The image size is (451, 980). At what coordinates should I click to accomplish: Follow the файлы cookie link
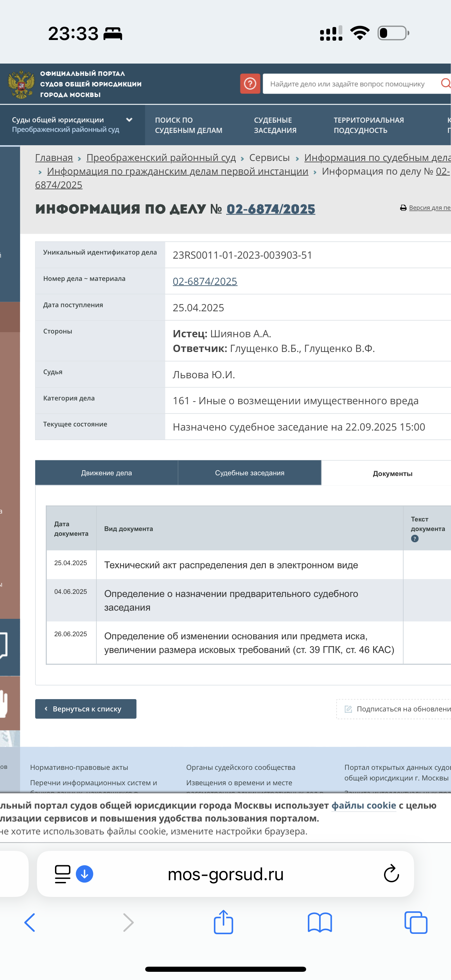pos(363,805)
